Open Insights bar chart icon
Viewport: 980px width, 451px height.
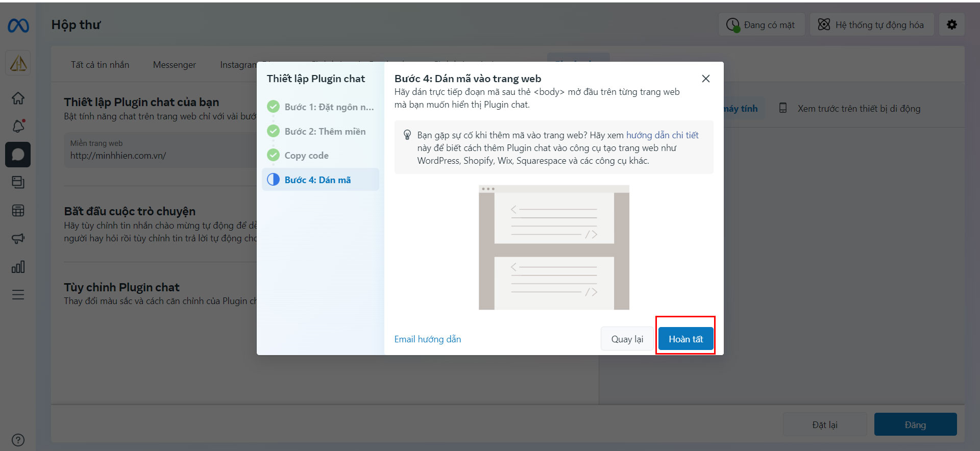[18, 266]
